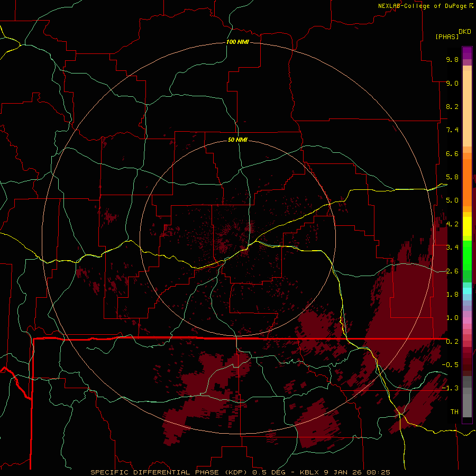This screenshot has height=476, width=476.
Task: Click the DKD label above the color scale
Action: click(465, 32)
